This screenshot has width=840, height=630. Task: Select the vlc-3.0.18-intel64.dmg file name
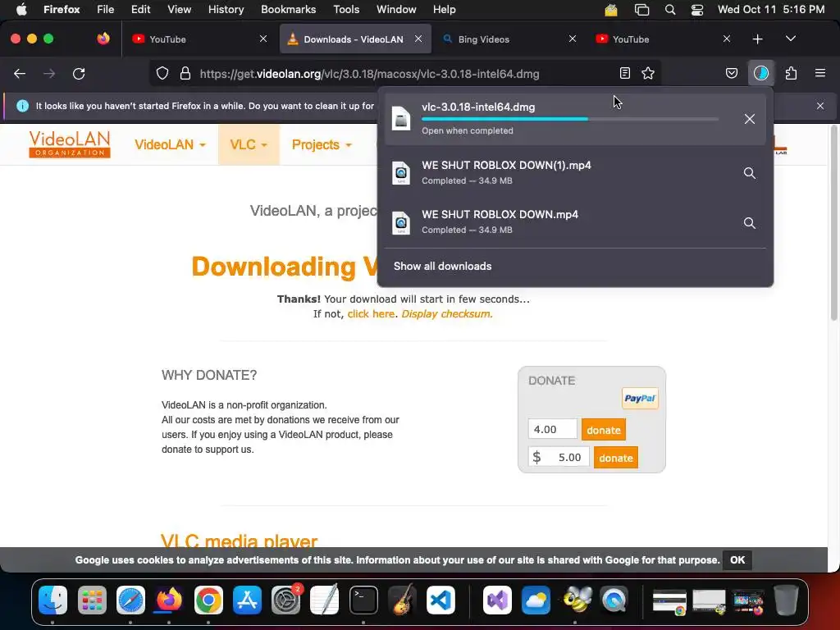point(478,107)
